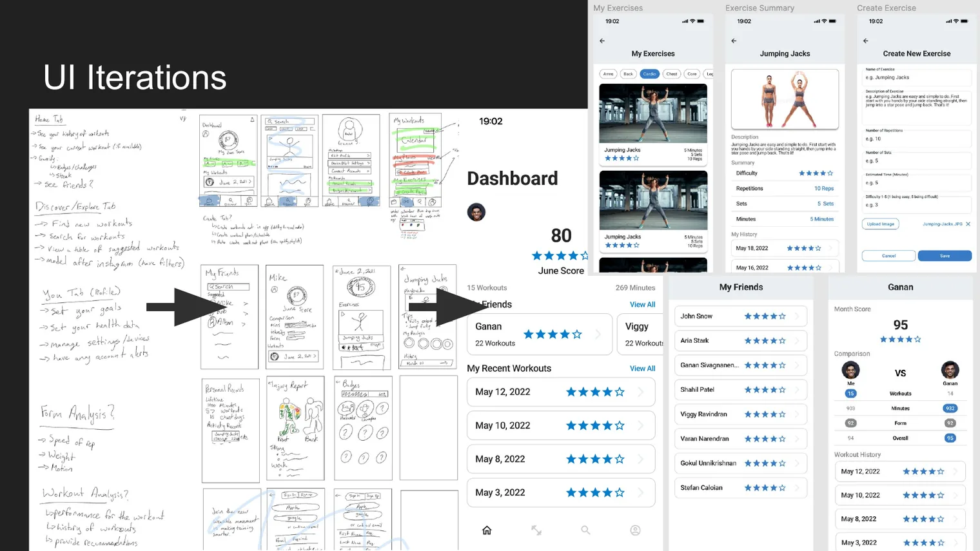This screenshot has height=551, width=980.
Task: Open the May 3, 2022 chevron on the Dashboard
Action: tap(641, 492)
